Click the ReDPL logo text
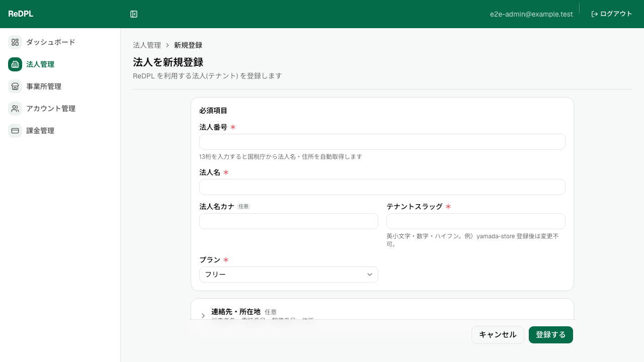 click(x=21, y=14)
